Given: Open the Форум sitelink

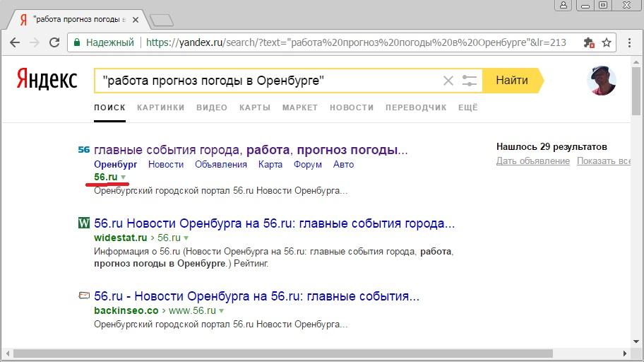Looking at the screenshot, I should coord(308,165).
